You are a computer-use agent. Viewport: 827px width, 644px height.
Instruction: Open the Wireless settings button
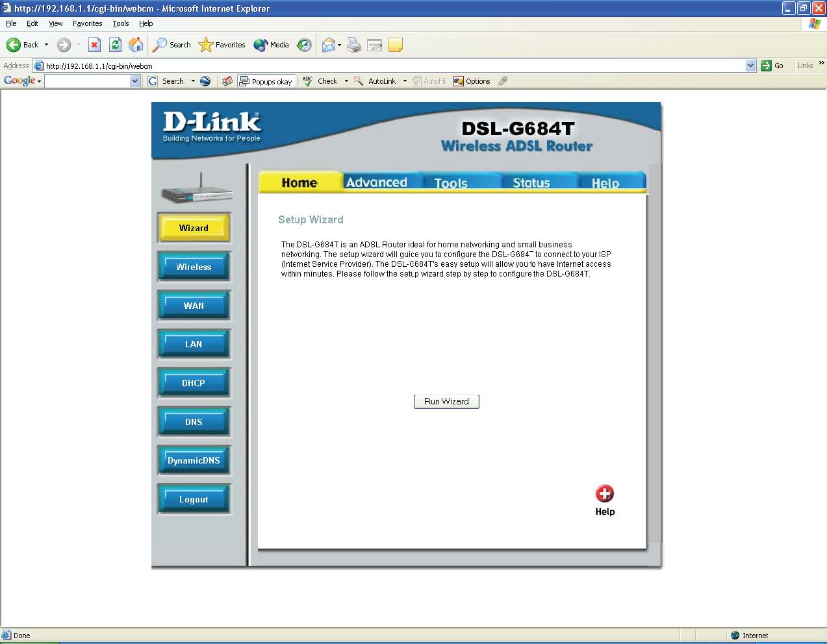194,267
